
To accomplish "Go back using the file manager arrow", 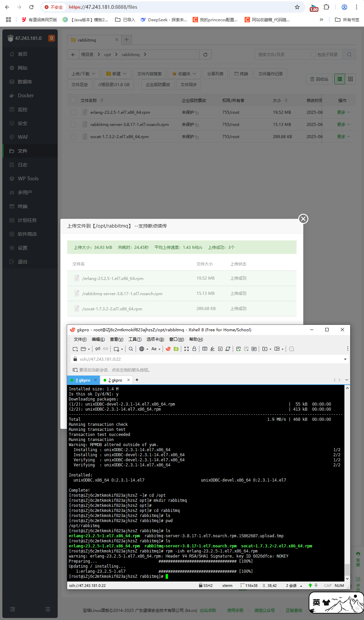I will pos(73,54).
